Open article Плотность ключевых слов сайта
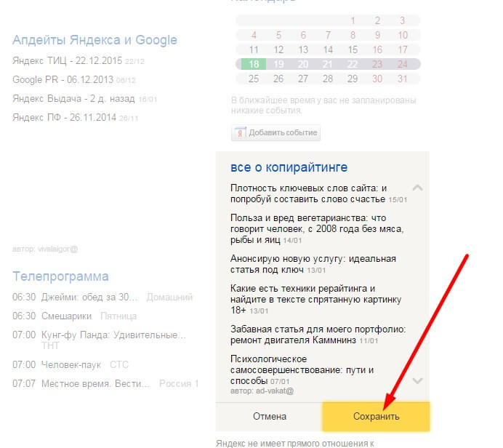 click(x=308, y=193)
